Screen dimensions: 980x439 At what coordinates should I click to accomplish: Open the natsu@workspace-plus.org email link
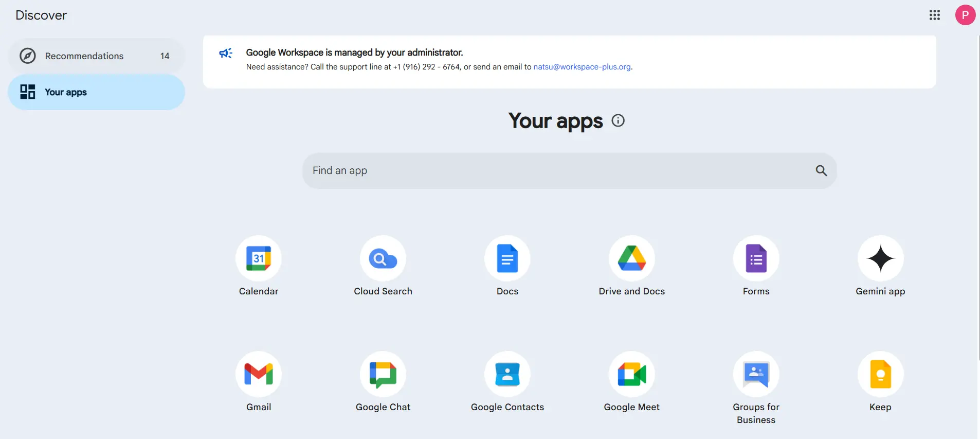pos(582,67)
